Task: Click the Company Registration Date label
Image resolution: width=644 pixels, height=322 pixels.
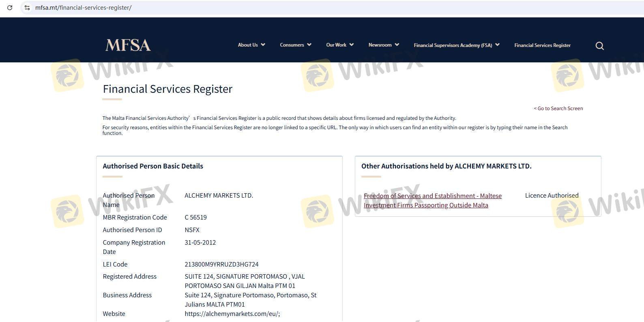Action: tap(134, 247)
